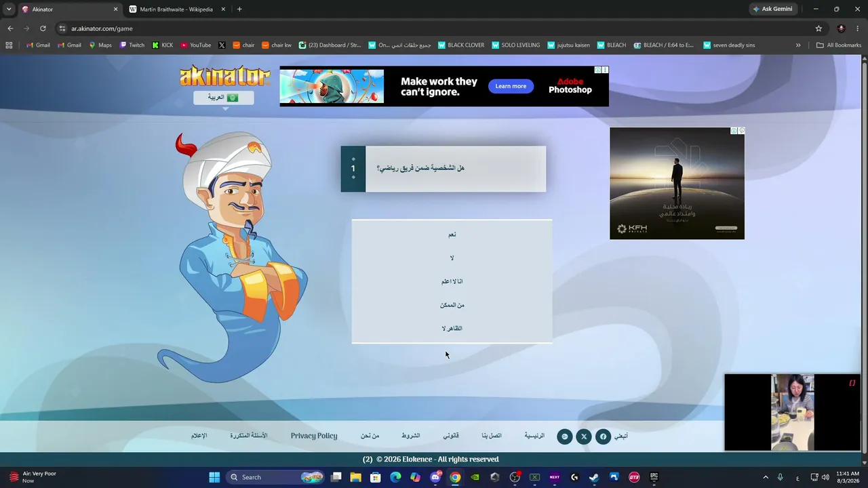Launch Microsoft Store from the taskbar
The width and height of the screenshot is (868, 488).
tap(376, 477)
